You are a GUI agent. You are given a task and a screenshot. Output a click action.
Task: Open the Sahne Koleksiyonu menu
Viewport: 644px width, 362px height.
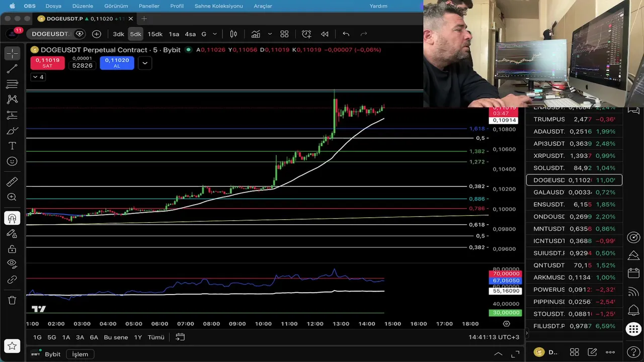pos(218,6)
